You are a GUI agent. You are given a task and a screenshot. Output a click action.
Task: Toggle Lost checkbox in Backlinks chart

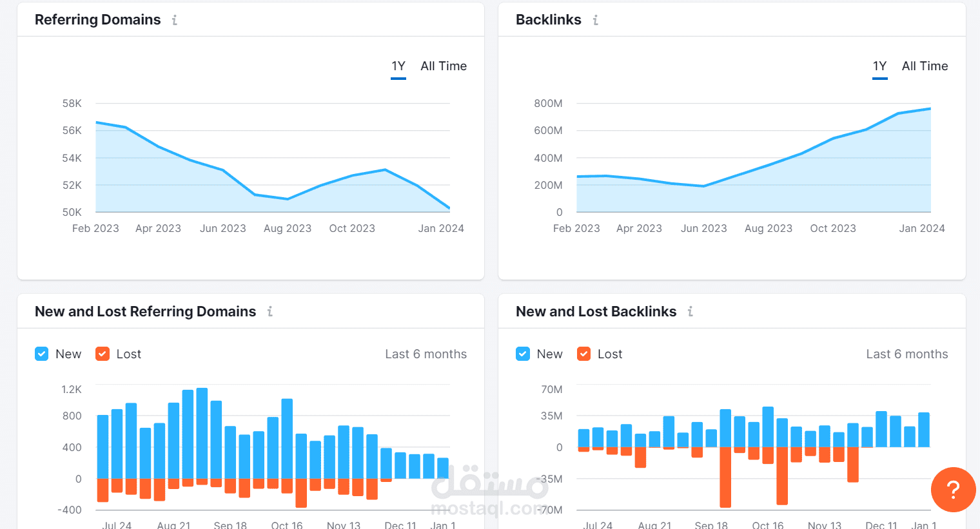coord(583,354)
